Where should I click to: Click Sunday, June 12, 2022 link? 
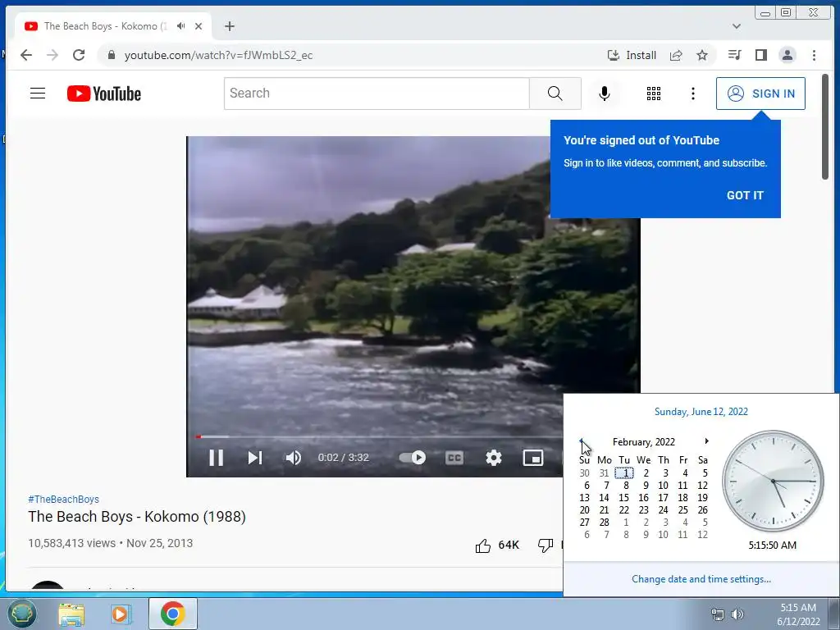tap(701, 412)
